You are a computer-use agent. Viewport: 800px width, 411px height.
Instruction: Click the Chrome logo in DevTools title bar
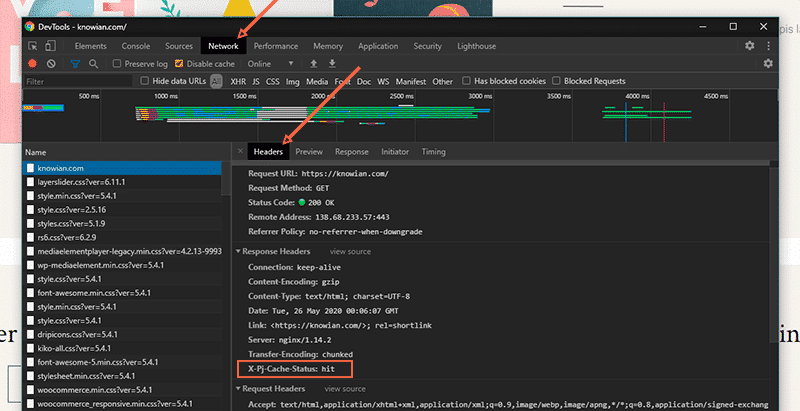(x=30, y=27)
